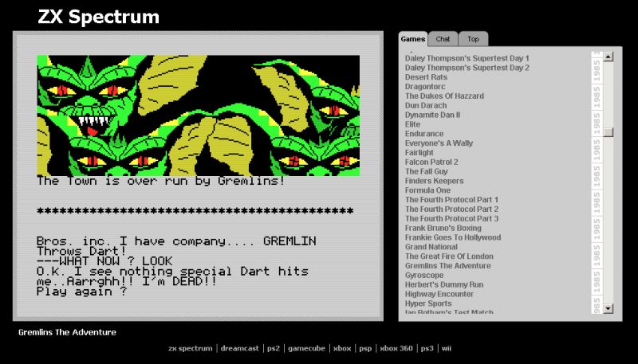The height and width of the screenshot is (364, 638).
Task: Select Elite in games list
Action: click(412, 124)
